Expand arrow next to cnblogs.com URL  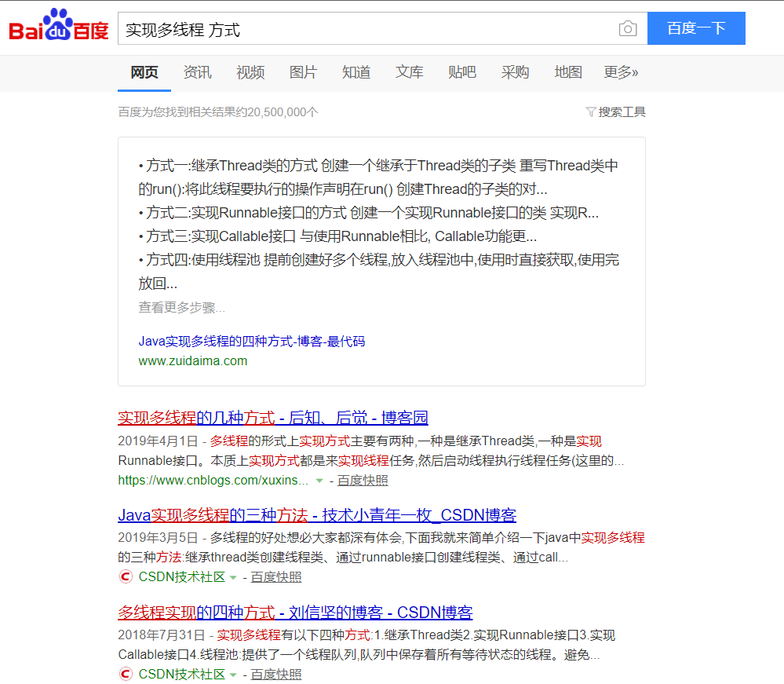pos(319,481)
